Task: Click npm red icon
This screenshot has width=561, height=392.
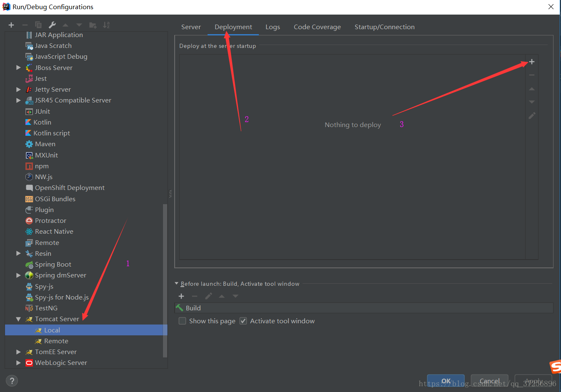Action: point(29,166)
